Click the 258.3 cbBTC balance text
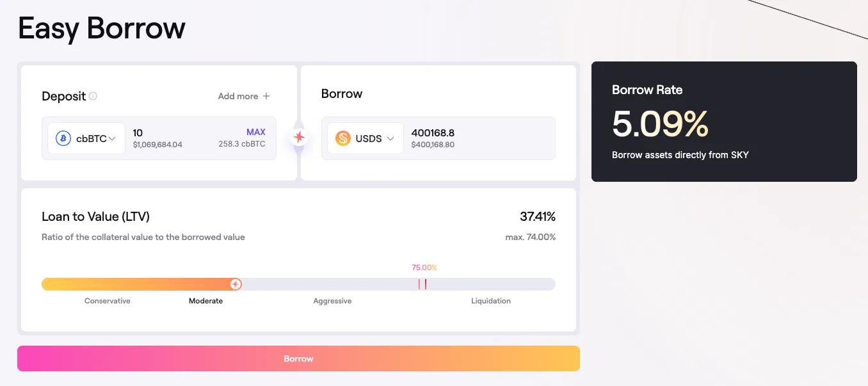Image resolution: width=868 pixels, height=386 pixels. coord(242,144)
